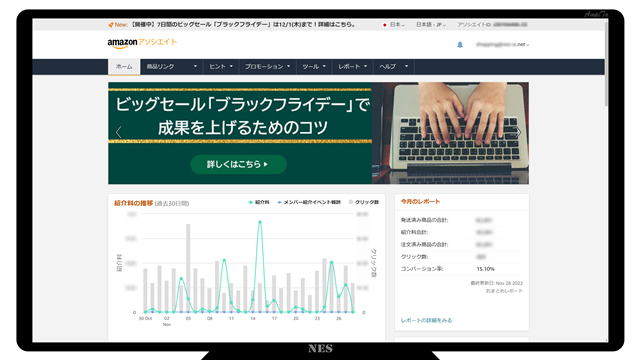The image size is (640, 360).
Task: Go to next banner slide arrow
Action: tap(519, 132)
